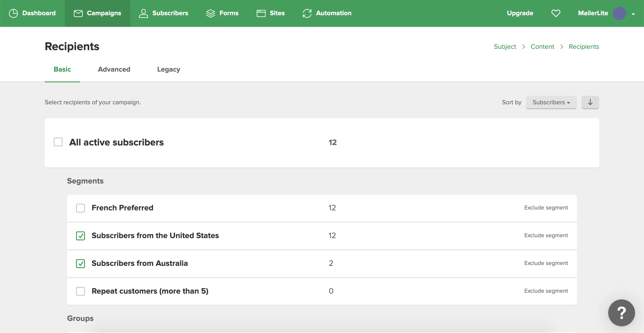The image size is (644, 333).
Task: Switch to the Legacy tab
Action: point(169,69)
